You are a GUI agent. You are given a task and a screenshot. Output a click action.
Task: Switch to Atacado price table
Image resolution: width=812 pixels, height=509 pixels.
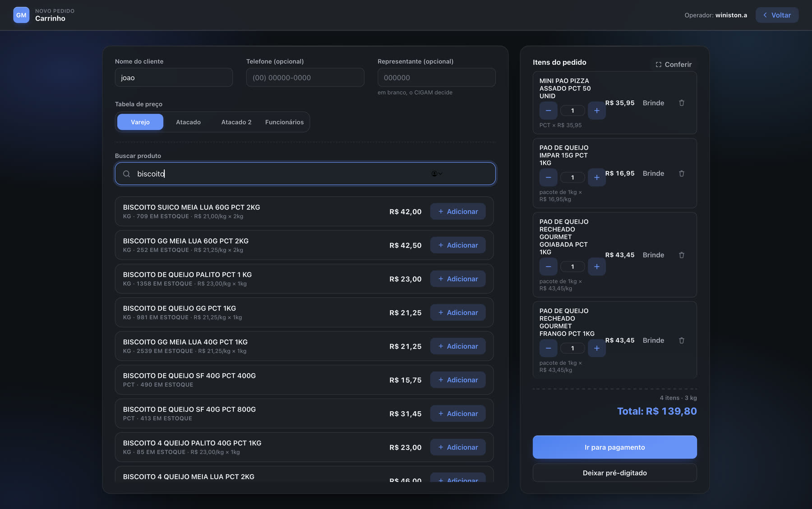188,122
